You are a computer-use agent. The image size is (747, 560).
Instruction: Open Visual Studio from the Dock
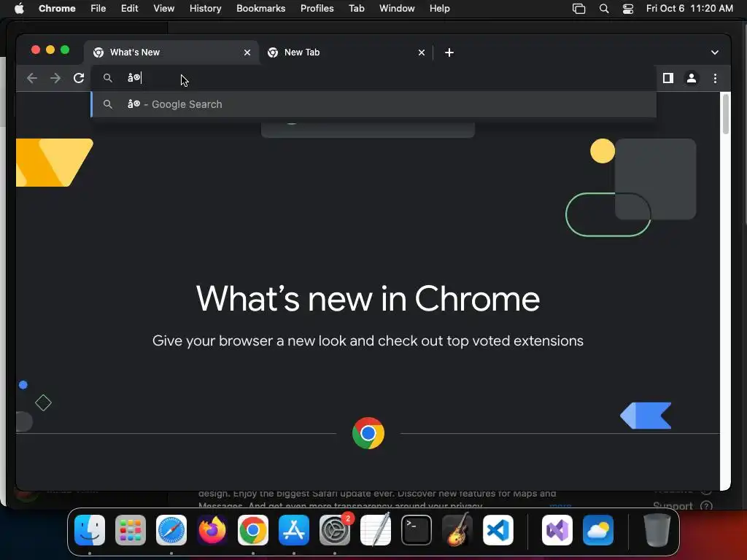tap(557, 530)
